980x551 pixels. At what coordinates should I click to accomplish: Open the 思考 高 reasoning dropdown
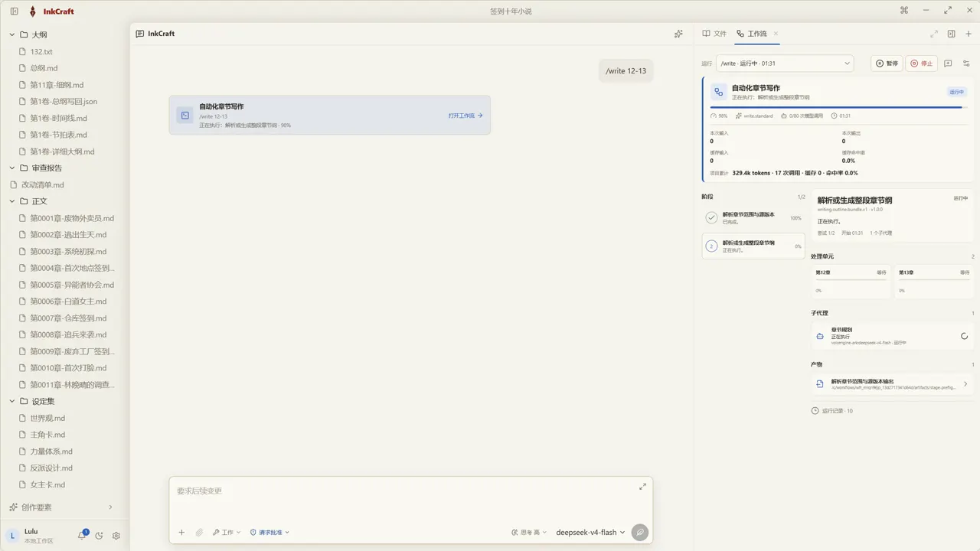click(529, 533)
